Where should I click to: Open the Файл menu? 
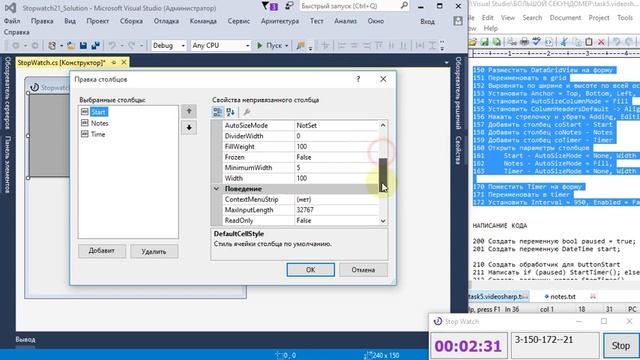click(x=12, y=21)
